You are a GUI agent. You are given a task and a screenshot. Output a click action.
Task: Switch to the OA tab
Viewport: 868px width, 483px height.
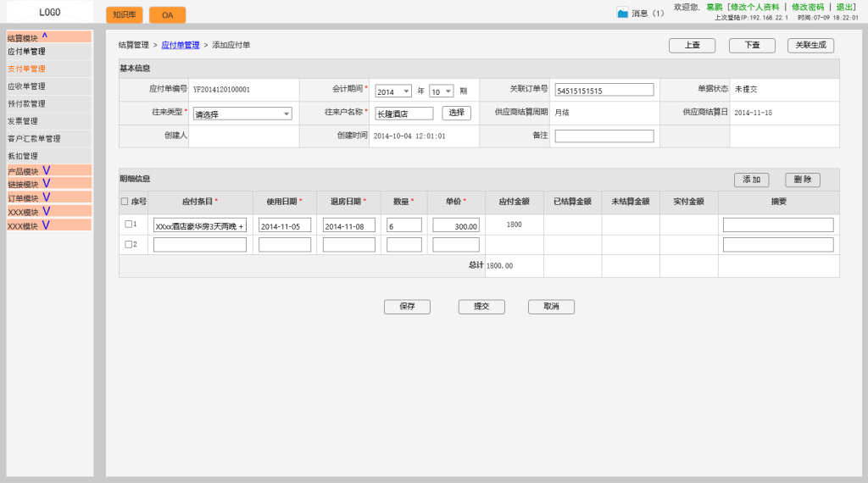(x=167, y=15)
